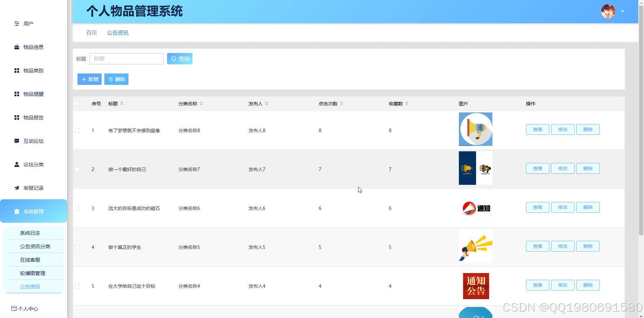This screenshot has height=318, width=644.
Task: Click the 物品提醒 grid icon
Action: point(16,94)
